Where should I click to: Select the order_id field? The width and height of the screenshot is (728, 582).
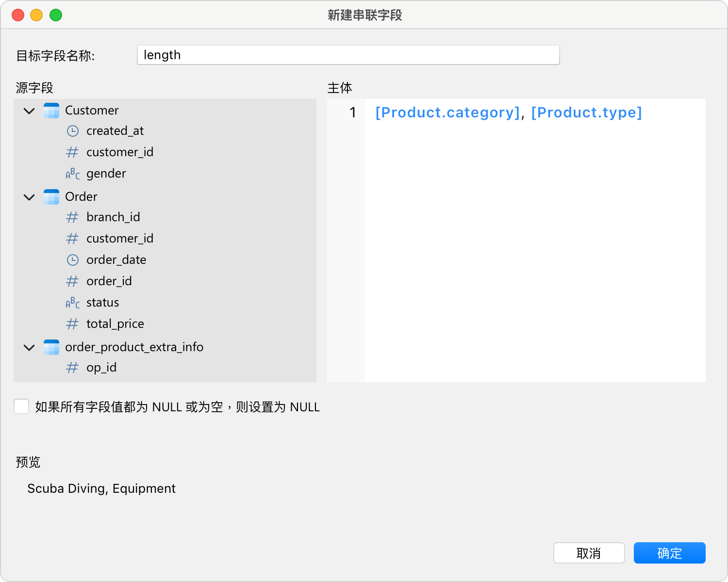coord(109,281)
